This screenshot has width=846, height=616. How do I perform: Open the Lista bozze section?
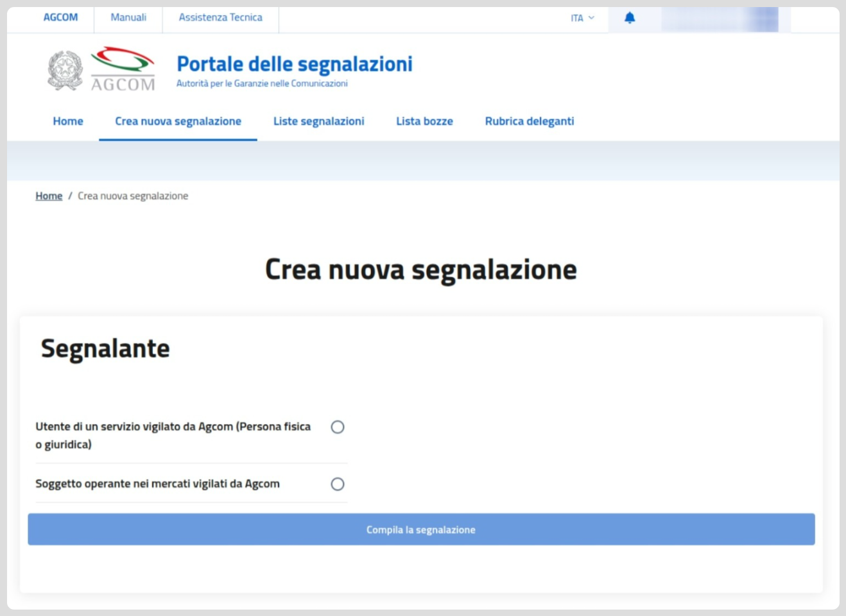pyautogui.click(x=424, y=121)
